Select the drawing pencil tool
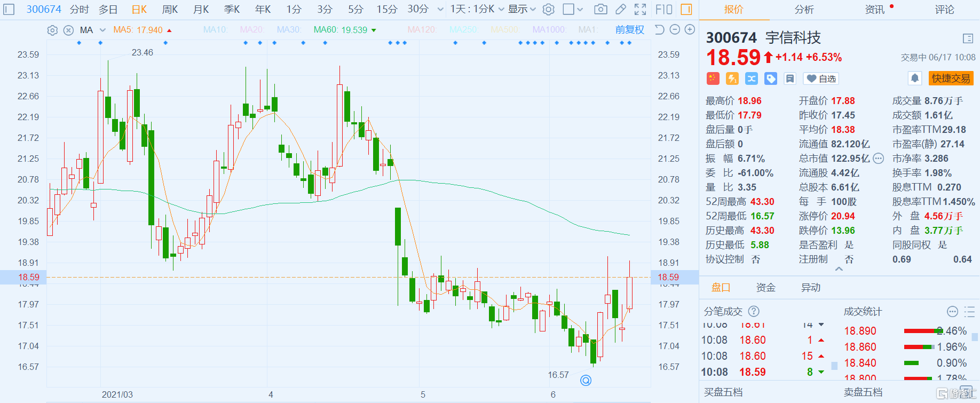The height and width of the screenshot is (403, 980). pos(620,9)
